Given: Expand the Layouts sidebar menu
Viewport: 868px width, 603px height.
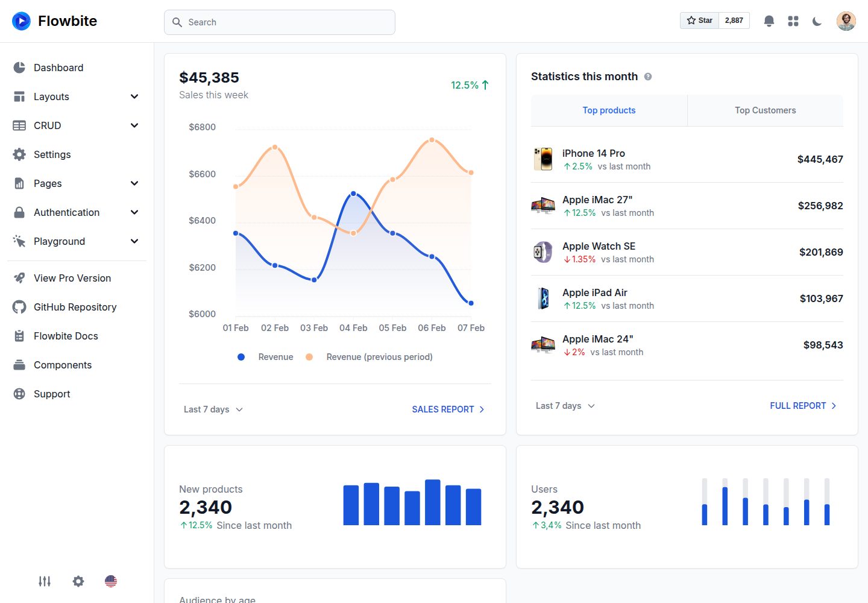Looking at the screenshot, I should (77, 96).
